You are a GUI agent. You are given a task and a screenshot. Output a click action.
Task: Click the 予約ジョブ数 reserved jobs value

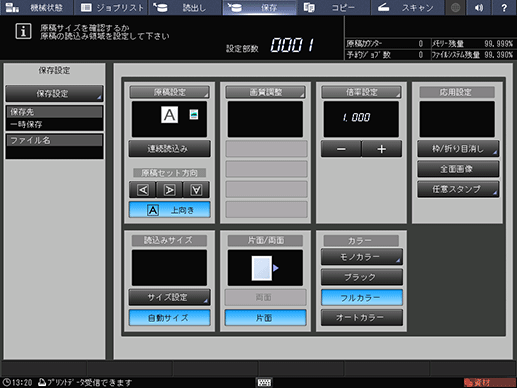421,55
